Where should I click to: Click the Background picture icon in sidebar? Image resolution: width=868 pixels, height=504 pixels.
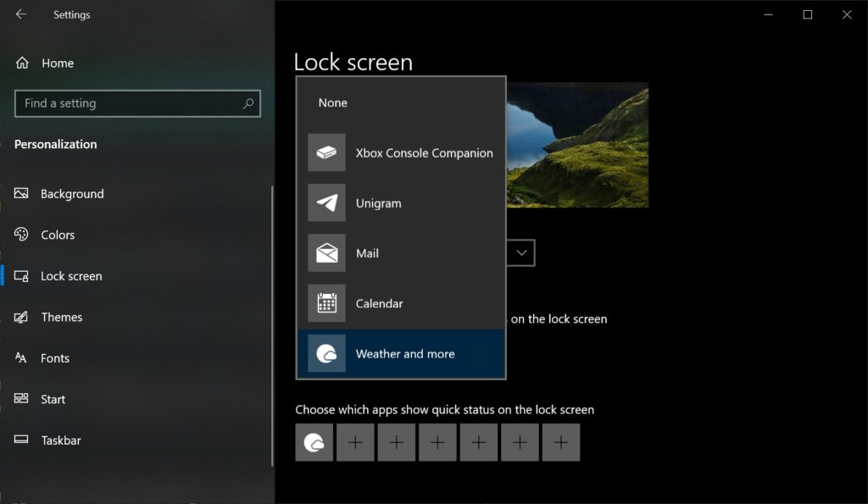coord(20,193)
